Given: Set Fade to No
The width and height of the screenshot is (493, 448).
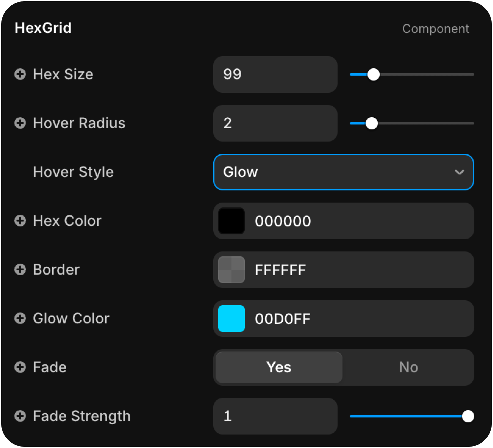Looking at the screenshot, I should pyautogui.click(x=408, y=367).
